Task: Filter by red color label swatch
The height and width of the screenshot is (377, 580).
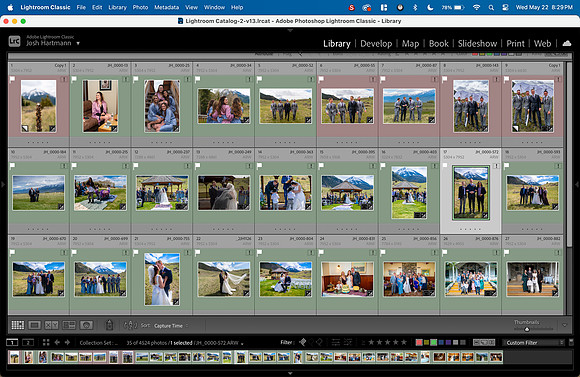Action: [x=419, y=342]
